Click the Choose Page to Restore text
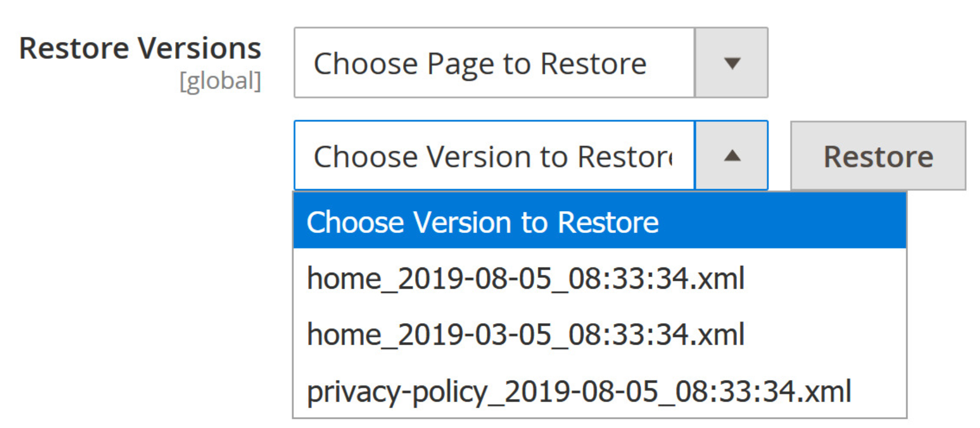 (x=480, y=63)
